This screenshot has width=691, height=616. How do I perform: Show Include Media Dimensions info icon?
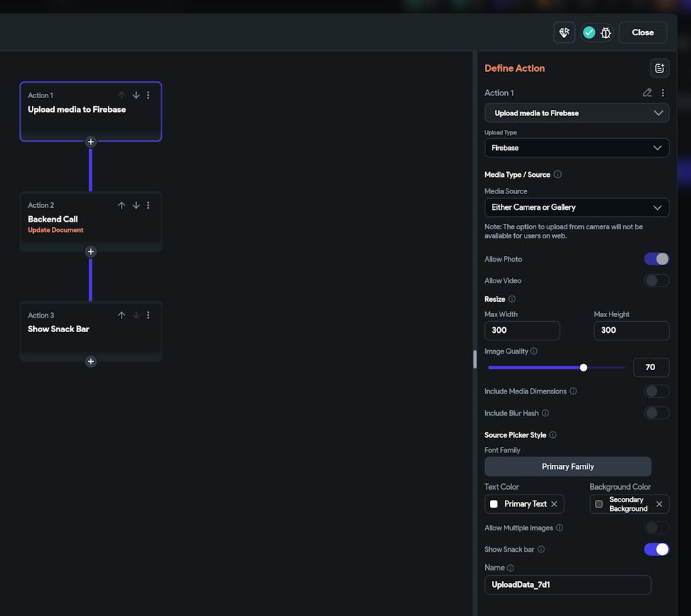coord(573,391)
